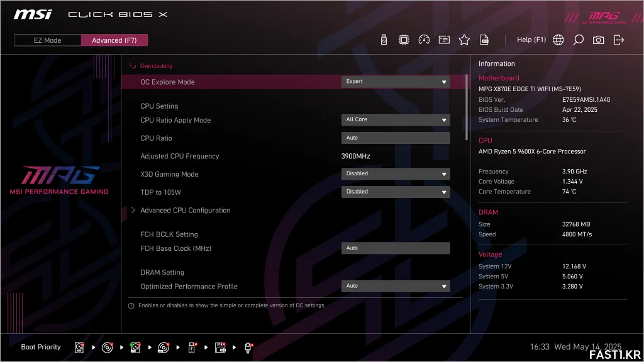Click System 12V value 12.168 V
This screenshot has width=644, height=362.
coord(574,266)
